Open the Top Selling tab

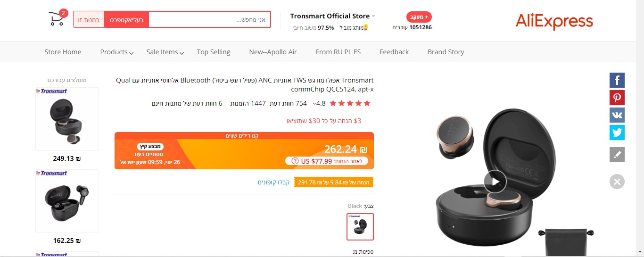click(x=214, y=52)
